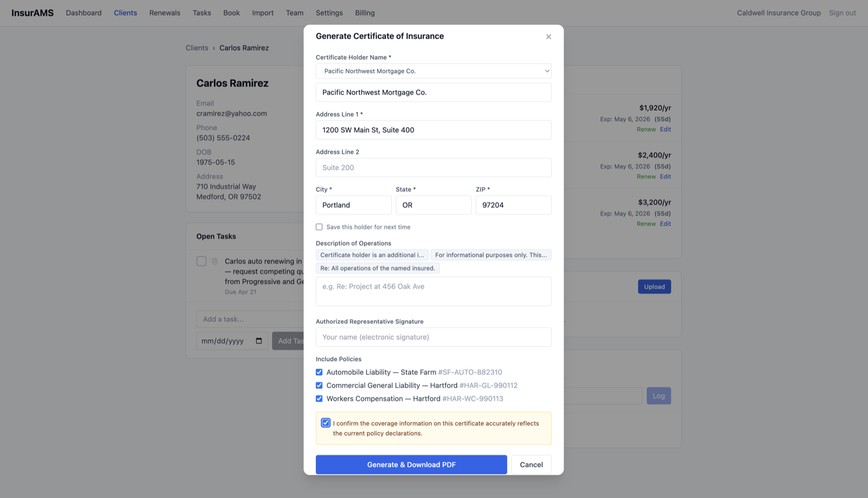Delete the Carlos auto renewing task
Viewport: 868px width, 498px height.
pyautogui.click(x=214, y=261)
